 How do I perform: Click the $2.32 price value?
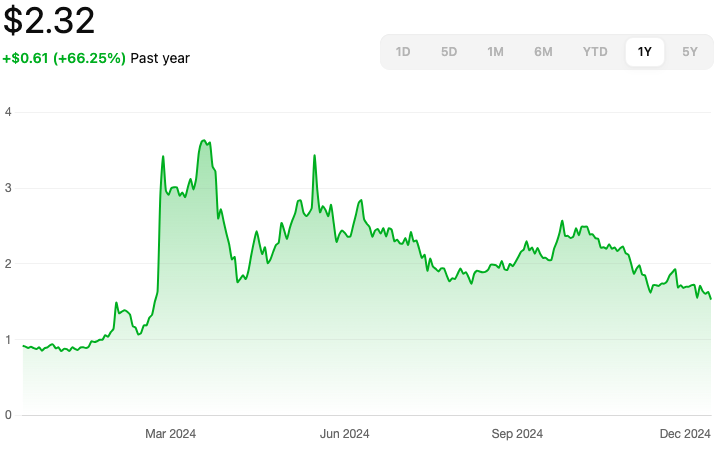[49, 21]
